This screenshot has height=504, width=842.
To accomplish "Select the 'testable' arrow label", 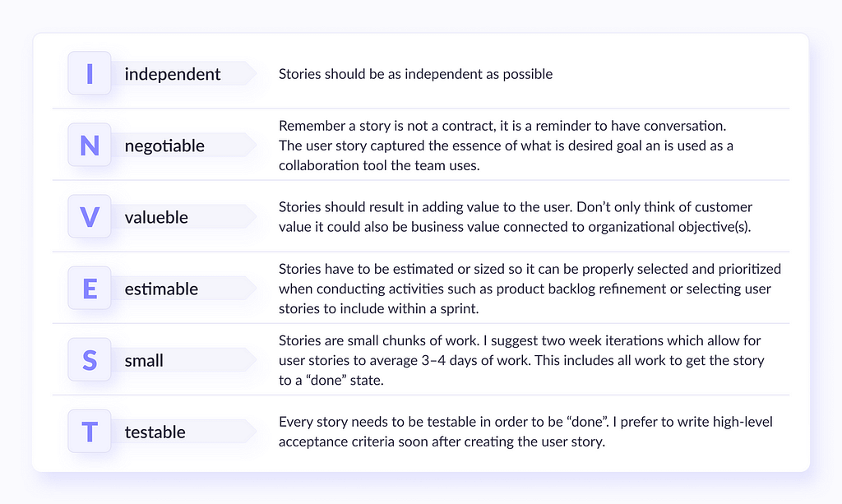I will point(184,432).
